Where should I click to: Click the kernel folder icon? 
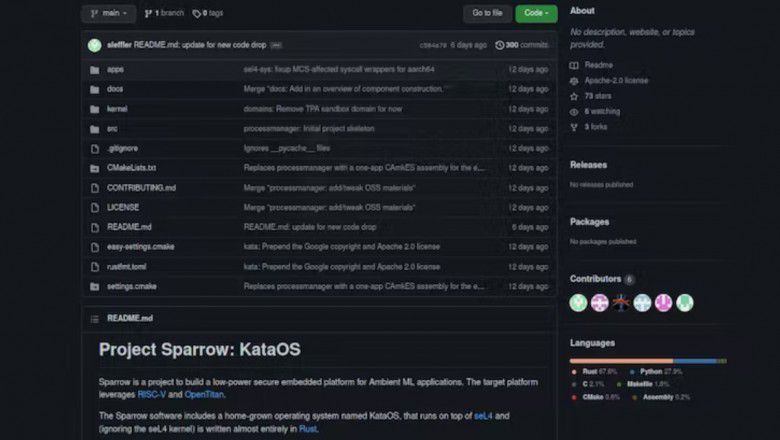coord(95,109)
